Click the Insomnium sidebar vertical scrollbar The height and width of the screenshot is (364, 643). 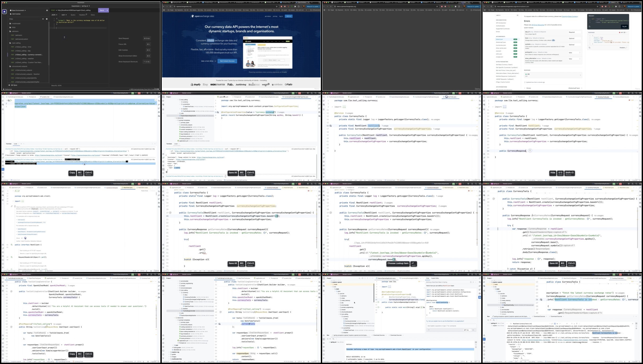click(49, 44)
